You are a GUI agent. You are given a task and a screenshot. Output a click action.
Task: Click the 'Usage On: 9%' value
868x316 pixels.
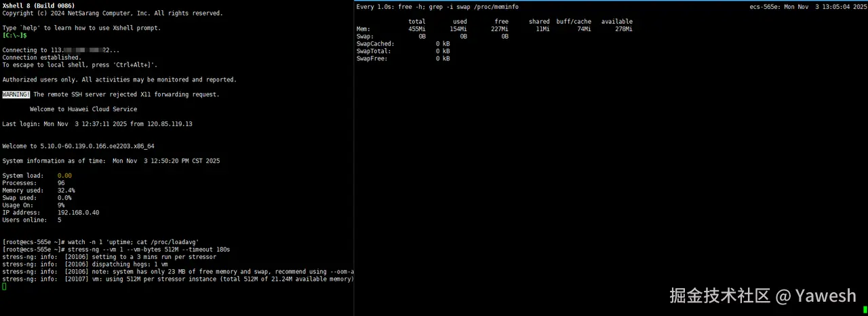coord(61,205)
